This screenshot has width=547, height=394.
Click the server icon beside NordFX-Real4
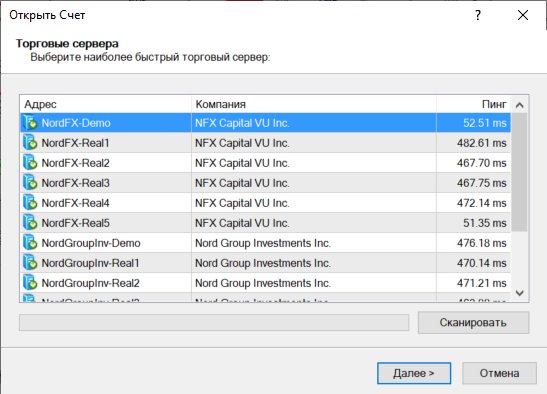pos(30,203)
